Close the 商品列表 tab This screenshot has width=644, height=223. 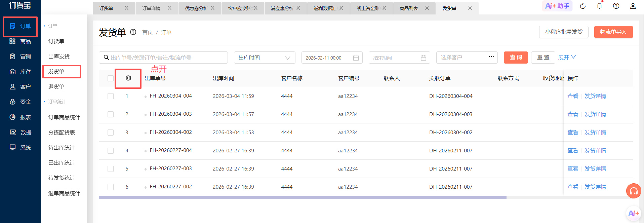[x=427, y=8]
